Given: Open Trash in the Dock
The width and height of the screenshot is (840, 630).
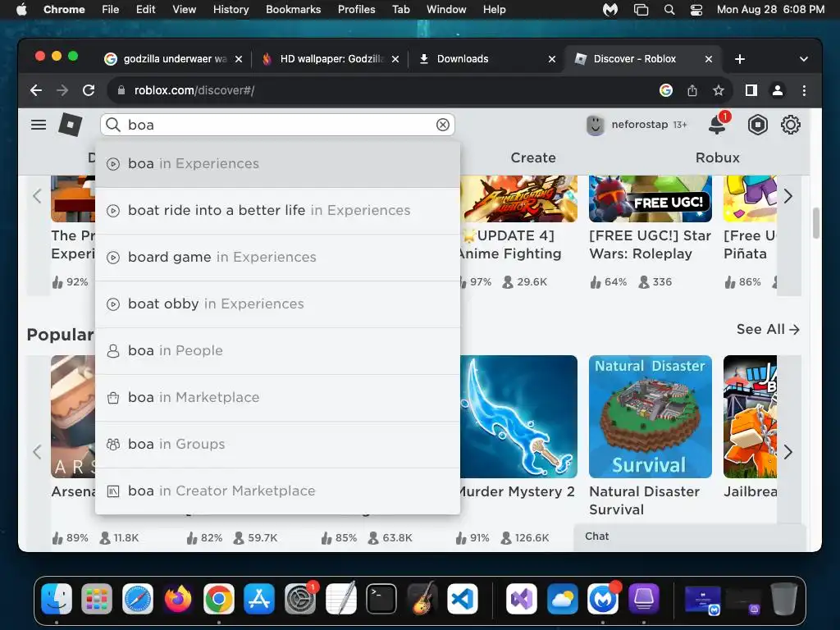Looking at the screenshot, I should pyautogui.click(x=783, y=598).
